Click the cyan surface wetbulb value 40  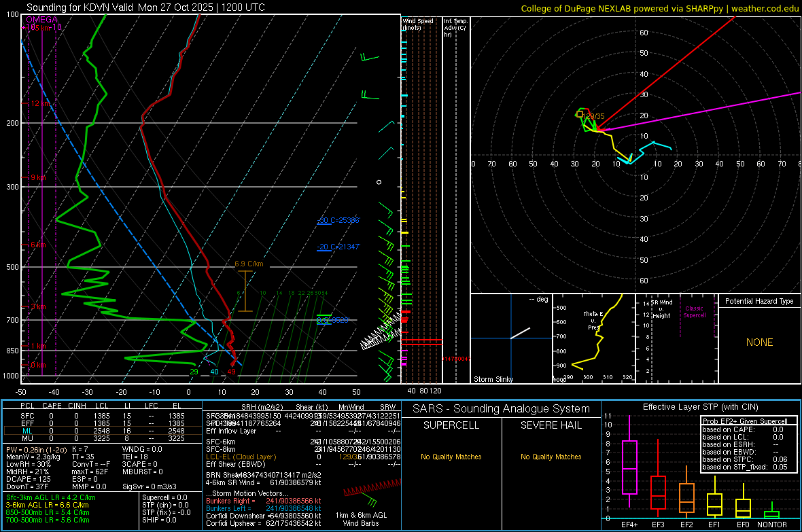[x=214, y=372]
